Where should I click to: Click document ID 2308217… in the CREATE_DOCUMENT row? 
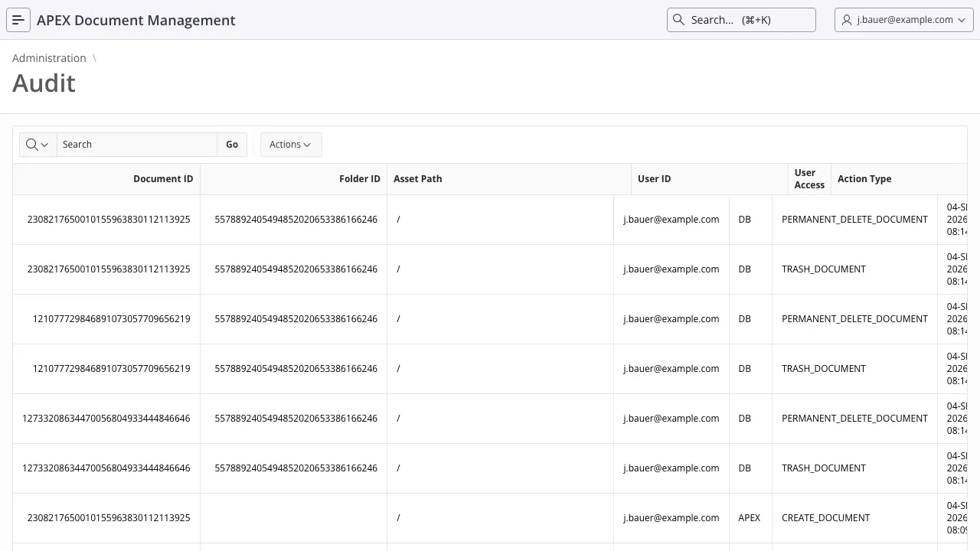tap(109, 518)
